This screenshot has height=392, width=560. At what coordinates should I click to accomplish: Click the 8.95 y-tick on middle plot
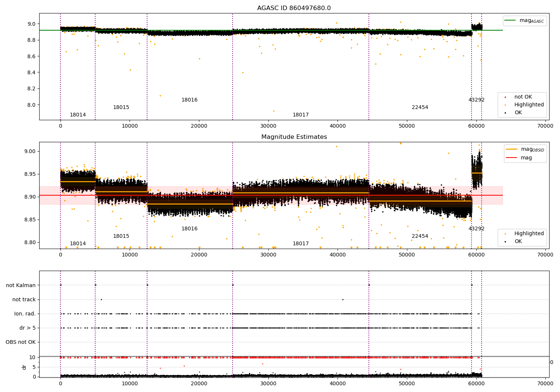click(x=30, y=174)
